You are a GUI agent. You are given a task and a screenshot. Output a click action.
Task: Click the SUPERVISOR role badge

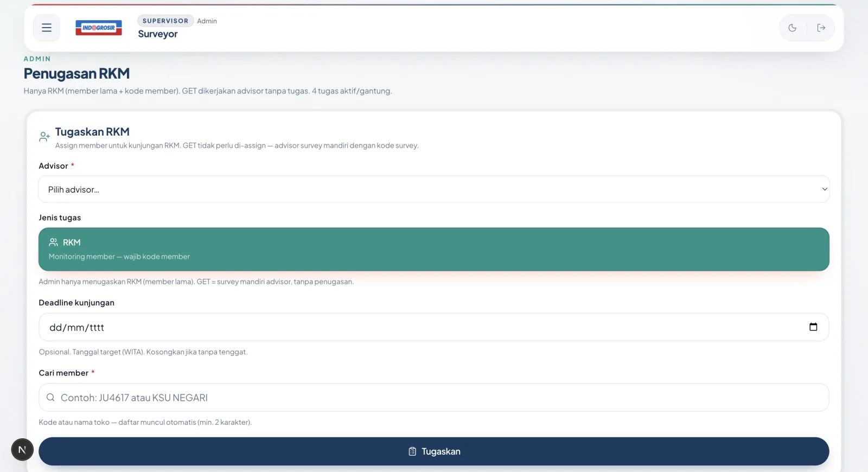[x=165, y=21]
